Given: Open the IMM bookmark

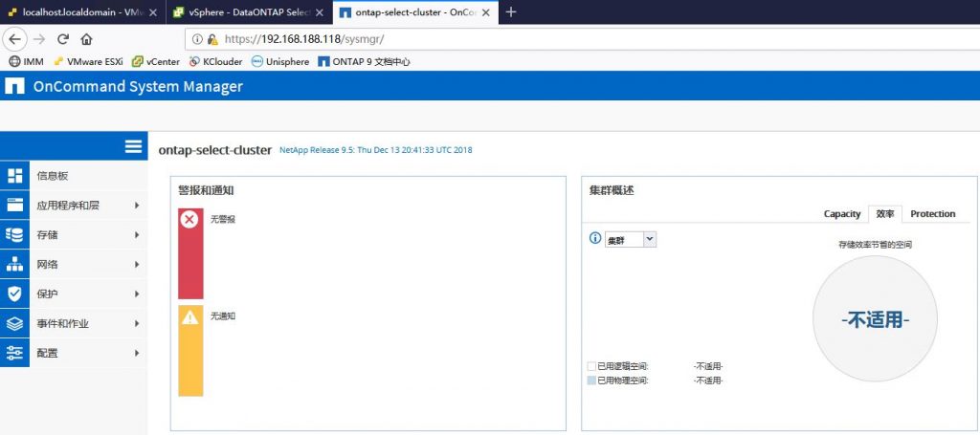Looking at the screenshot, I should [x=26, y=62].
